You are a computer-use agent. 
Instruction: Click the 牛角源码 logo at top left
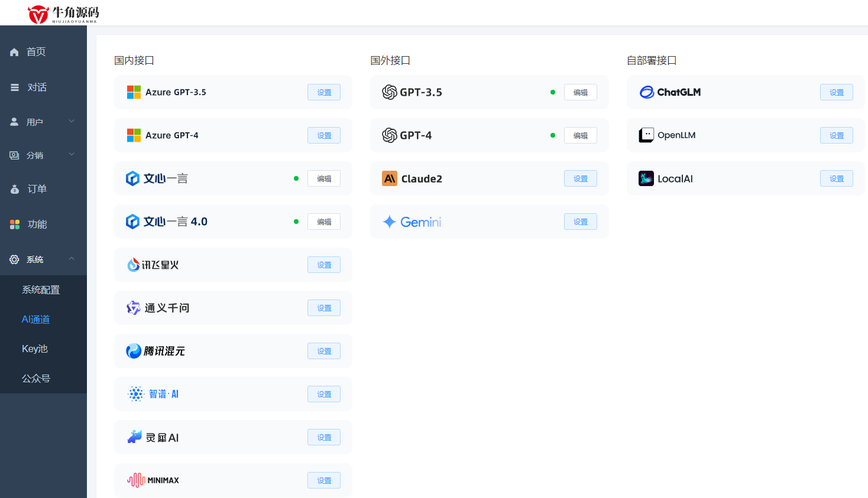[61, 13]
